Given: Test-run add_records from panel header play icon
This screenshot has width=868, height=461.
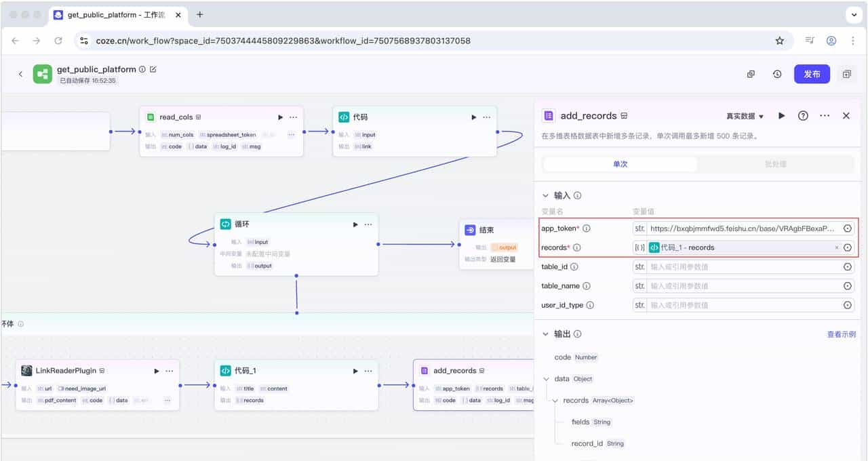Looking at the screenshot, I should pyautogui.click(x=782, y=116).
